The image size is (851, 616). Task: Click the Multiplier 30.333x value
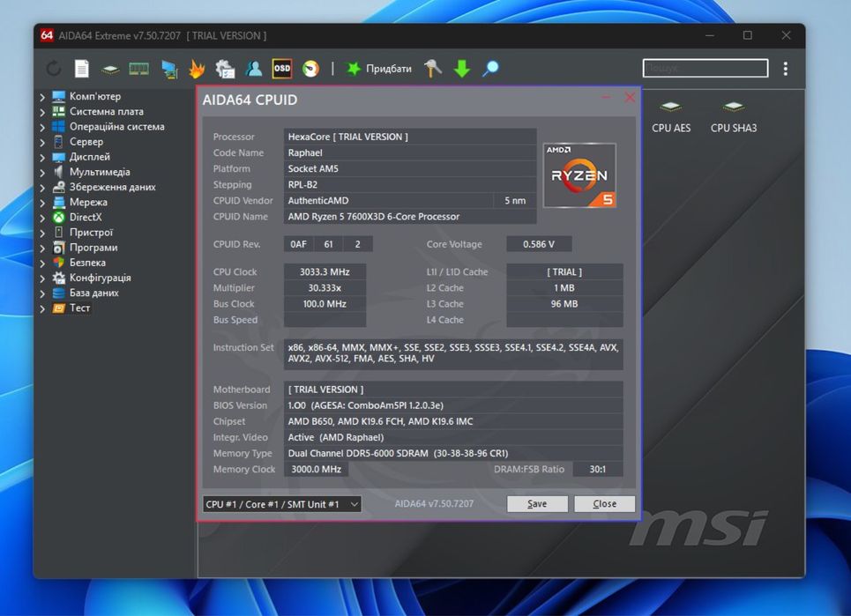[x=325, y=288]
